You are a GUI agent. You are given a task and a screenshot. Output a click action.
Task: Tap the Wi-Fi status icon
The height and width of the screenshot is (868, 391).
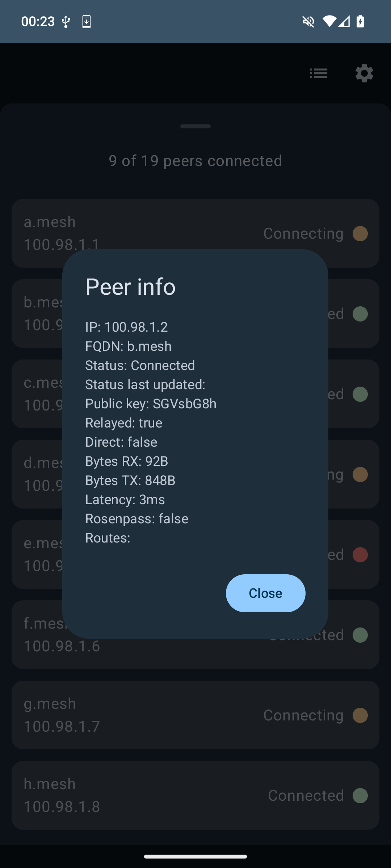click(x=329, y=22)
